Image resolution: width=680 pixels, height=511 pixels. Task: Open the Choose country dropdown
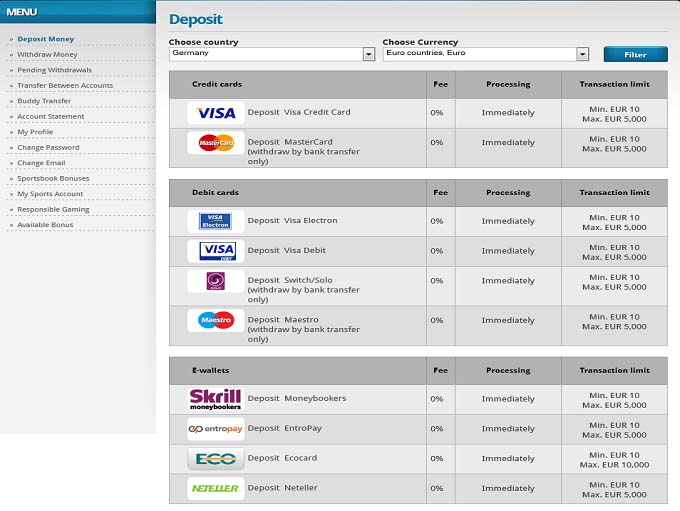tap(369, 54)
